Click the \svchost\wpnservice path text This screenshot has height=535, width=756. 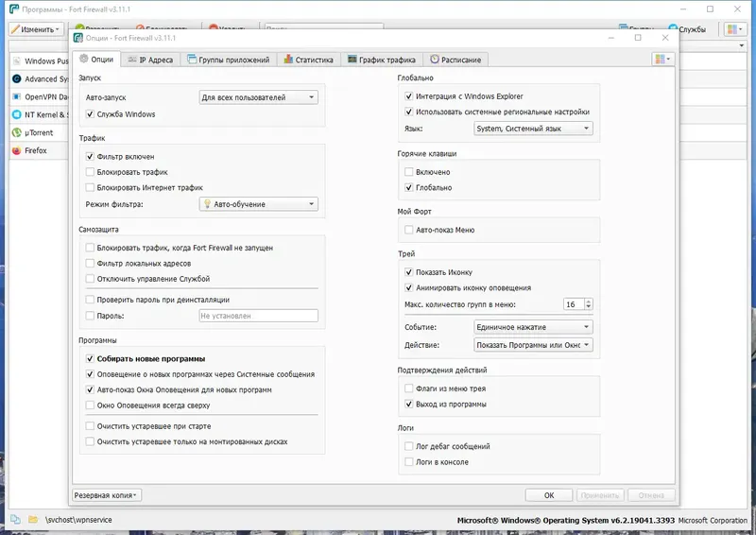[x=78, y=520]
